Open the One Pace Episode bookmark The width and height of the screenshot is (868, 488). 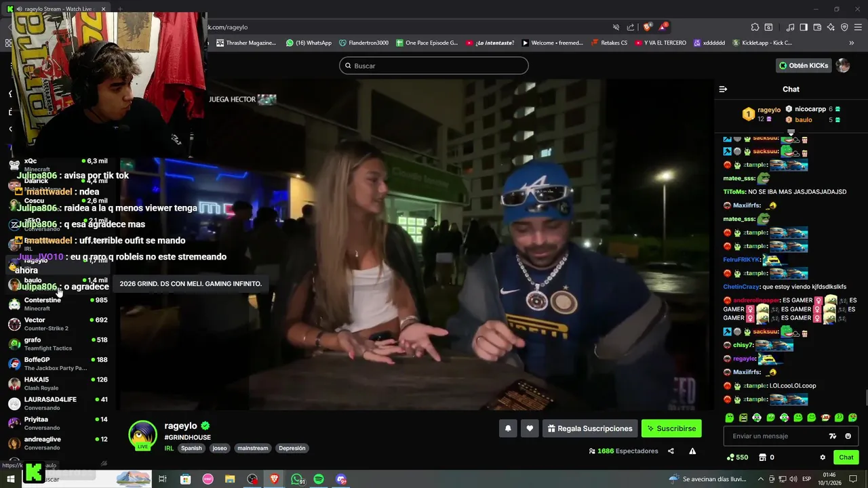tap(427, 43)
